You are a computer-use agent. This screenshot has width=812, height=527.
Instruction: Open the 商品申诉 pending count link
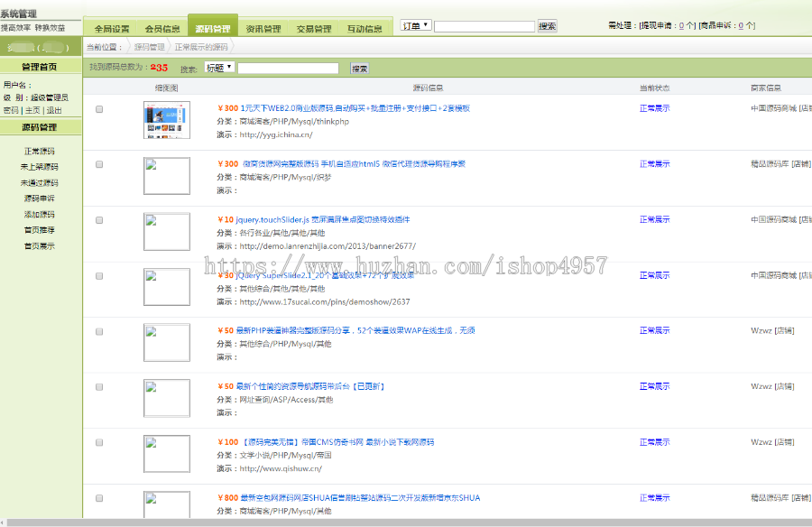pyautogui.click(x=741, y=25)
